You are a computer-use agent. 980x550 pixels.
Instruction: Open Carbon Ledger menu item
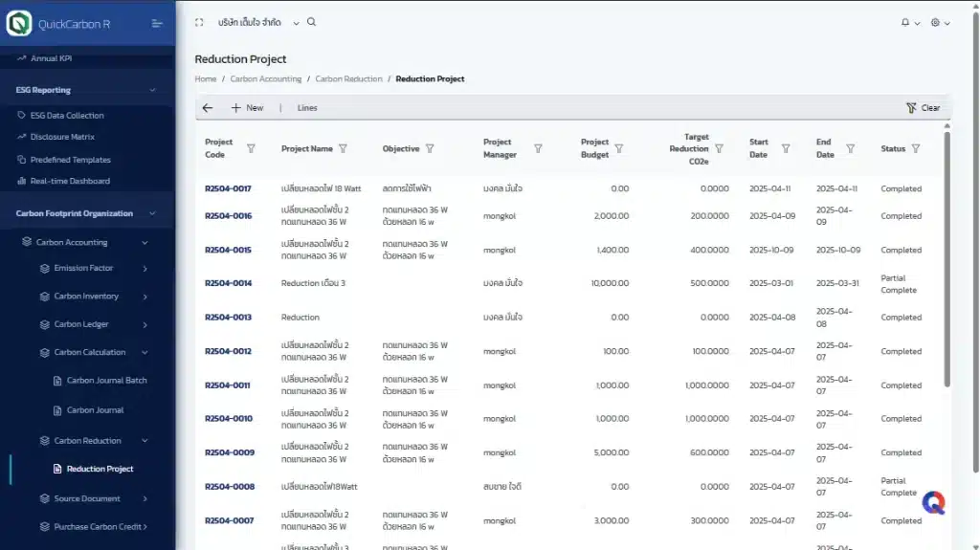click(81, 324)
